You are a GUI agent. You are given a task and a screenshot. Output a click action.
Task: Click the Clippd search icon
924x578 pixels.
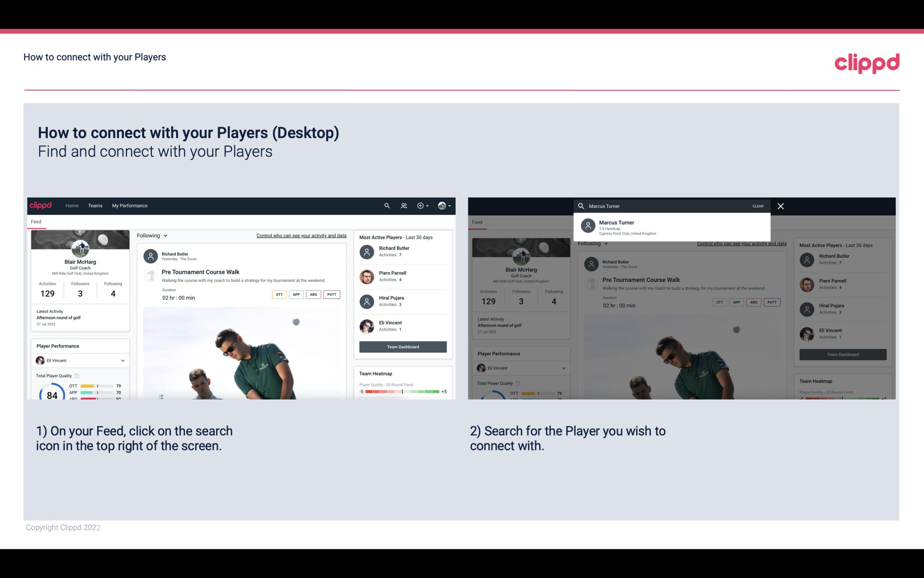pos(385,206)
